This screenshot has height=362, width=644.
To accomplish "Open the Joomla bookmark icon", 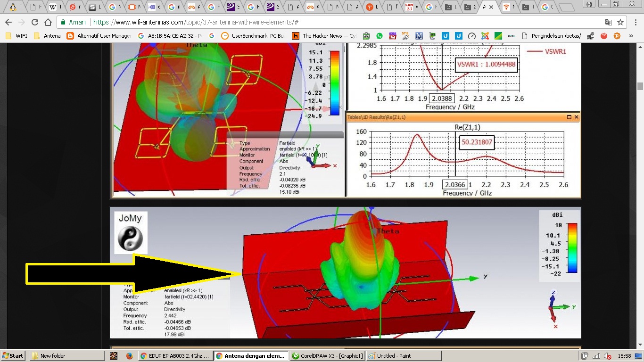I will click(485, 36).
